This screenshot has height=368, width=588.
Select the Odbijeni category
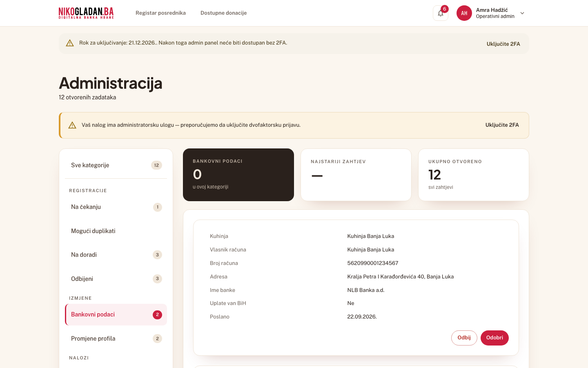tap(116, 279)
